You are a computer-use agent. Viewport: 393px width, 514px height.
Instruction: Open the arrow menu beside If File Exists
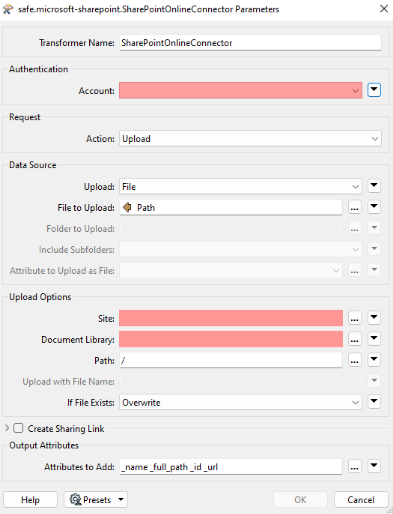(x=374, y=402)
